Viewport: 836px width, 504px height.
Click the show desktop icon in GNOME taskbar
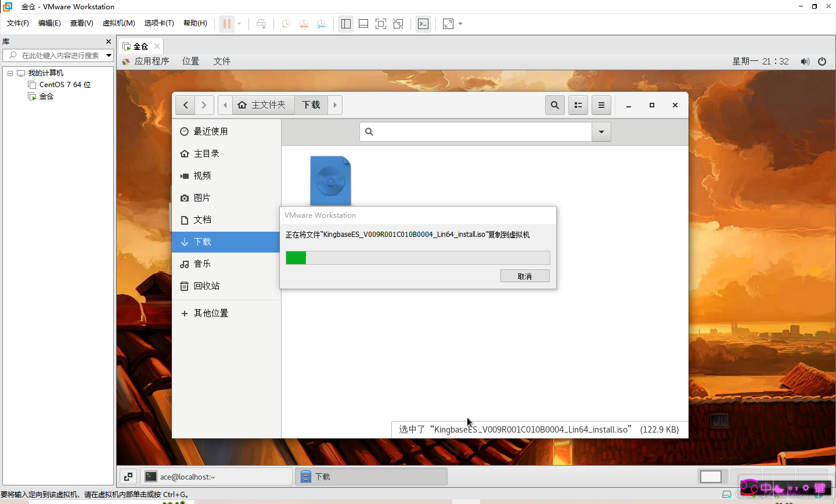128,477
